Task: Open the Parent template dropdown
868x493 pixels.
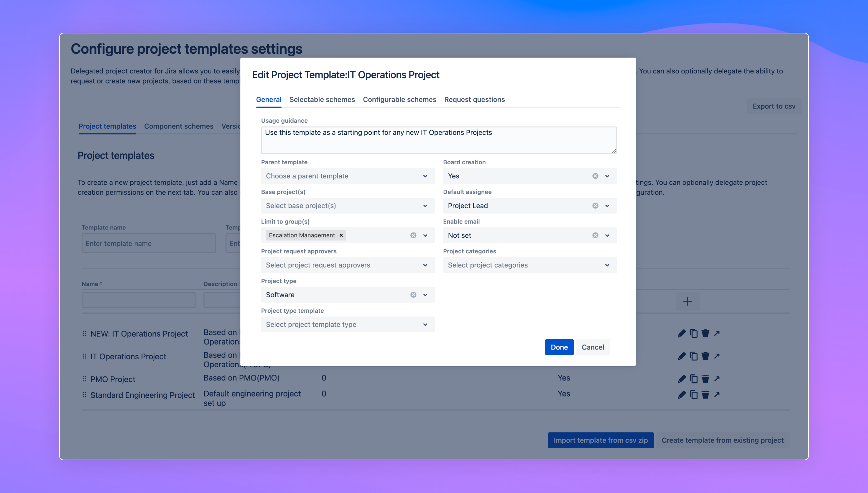Action: pos(347,176)
